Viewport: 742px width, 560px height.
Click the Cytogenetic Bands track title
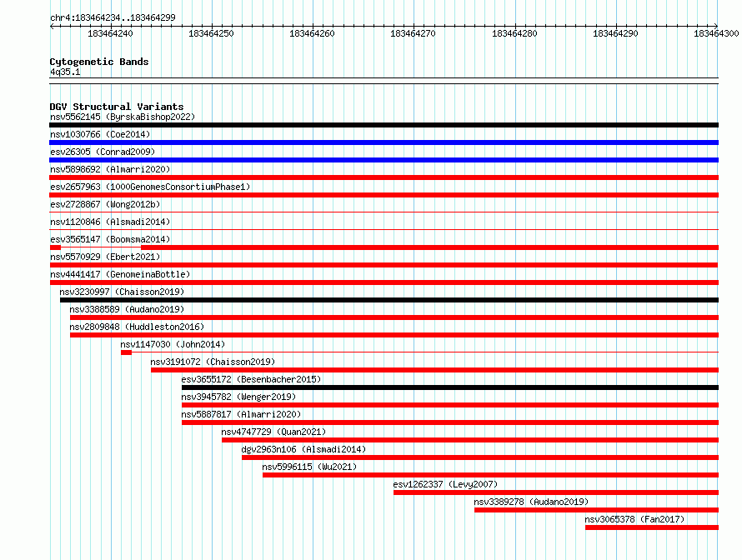(99, 62)
